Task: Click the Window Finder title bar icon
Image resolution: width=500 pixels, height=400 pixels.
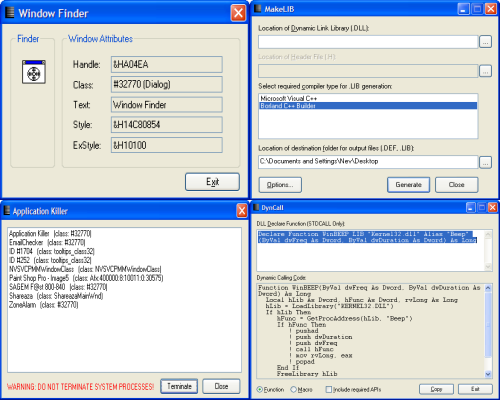Action: pos(10,13)
